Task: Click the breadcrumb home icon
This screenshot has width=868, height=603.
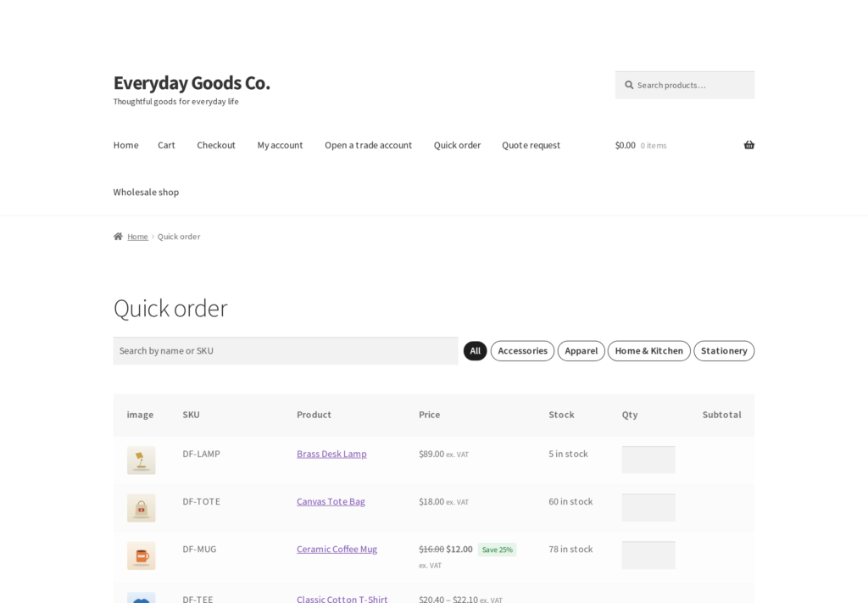Action: click(x=118, y=237)
